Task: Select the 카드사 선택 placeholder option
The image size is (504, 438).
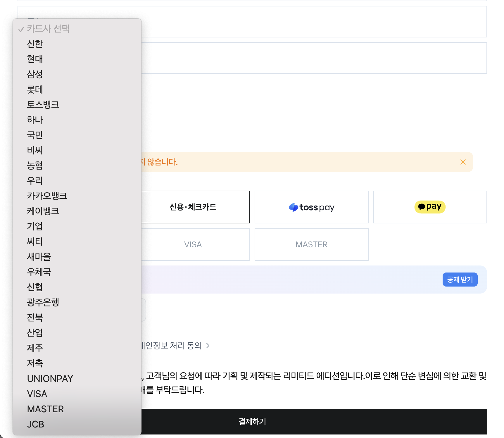Action: click(77, 29)
